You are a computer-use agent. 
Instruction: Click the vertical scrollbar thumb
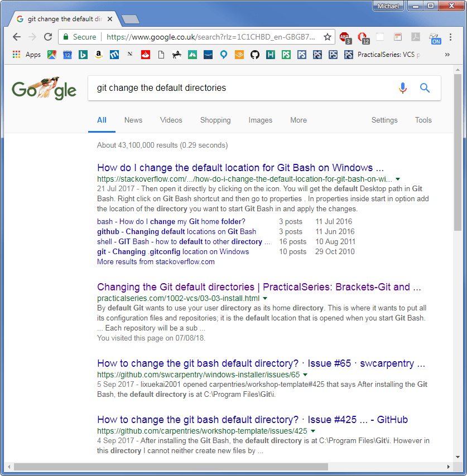(458, 152)
